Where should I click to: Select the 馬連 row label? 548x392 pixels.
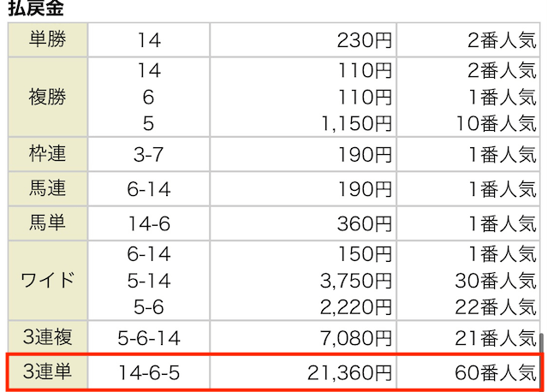tap(48, 188)
